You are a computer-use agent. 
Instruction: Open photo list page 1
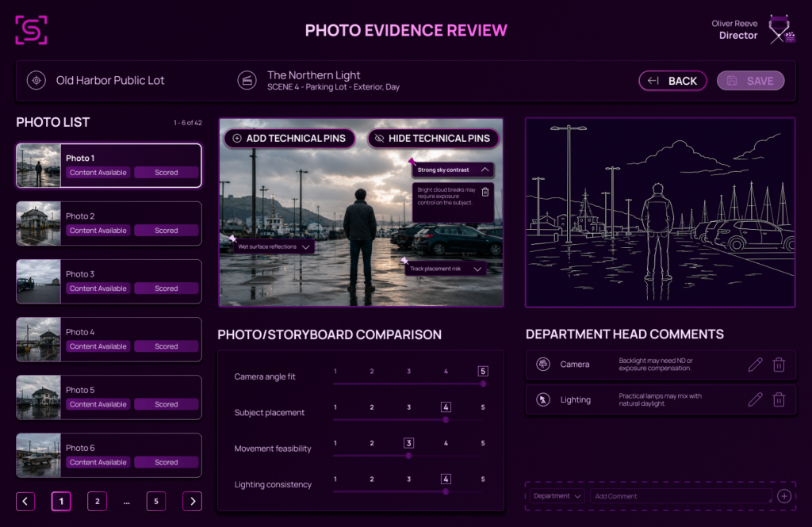[x=61, y=501]
